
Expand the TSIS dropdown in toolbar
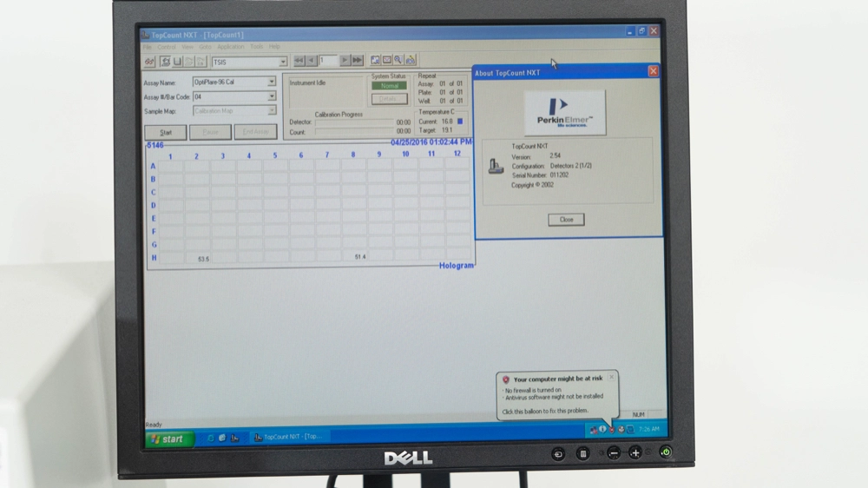[x=283, y=62]
